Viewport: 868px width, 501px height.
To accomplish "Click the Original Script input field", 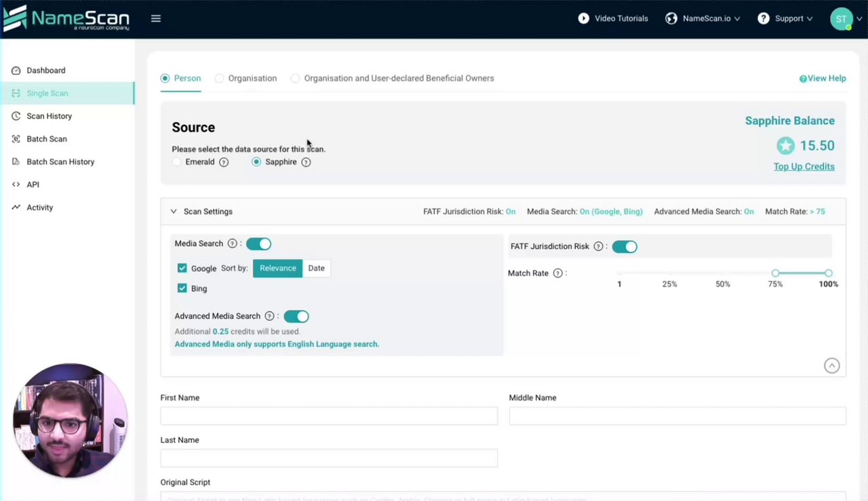I will coord(503,496).
